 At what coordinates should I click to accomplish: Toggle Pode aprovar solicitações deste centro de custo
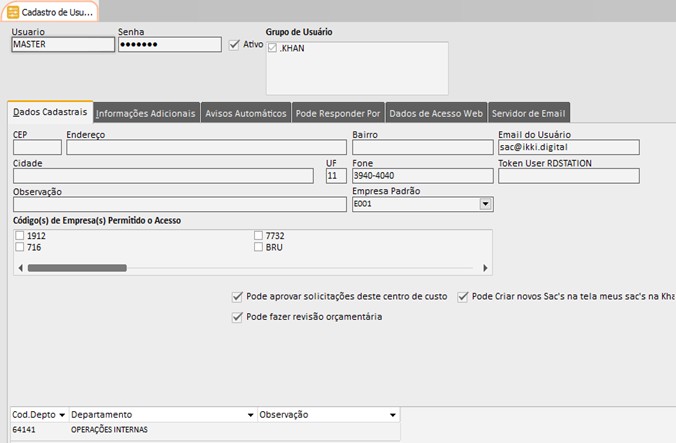(x=237, y=296)
